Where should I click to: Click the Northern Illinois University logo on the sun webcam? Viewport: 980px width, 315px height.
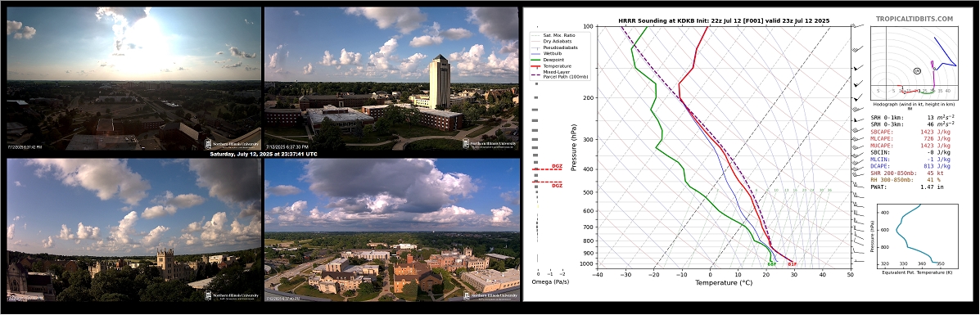(232, 144)
